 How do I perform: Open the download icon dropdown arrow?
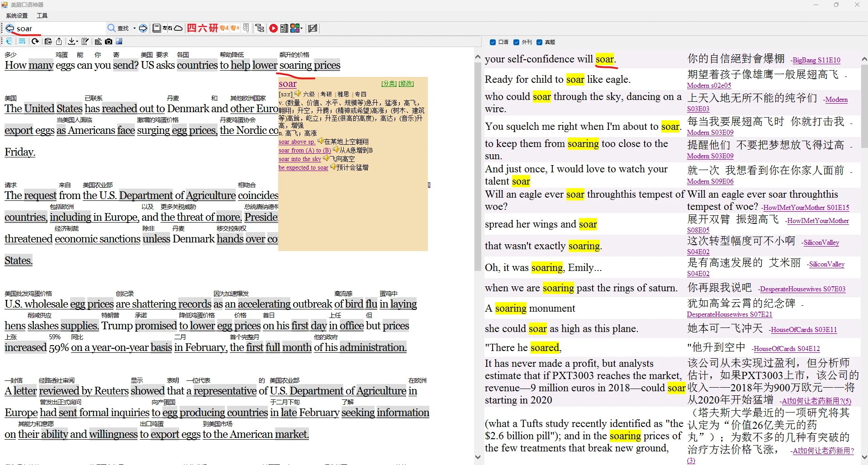pos(76,41)
